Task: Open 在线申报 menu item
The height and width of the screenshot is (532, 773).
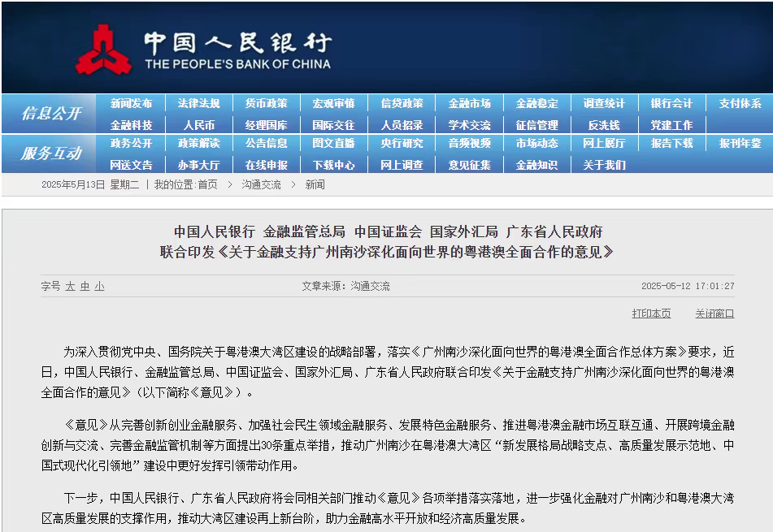Action: tap(267, 165)
